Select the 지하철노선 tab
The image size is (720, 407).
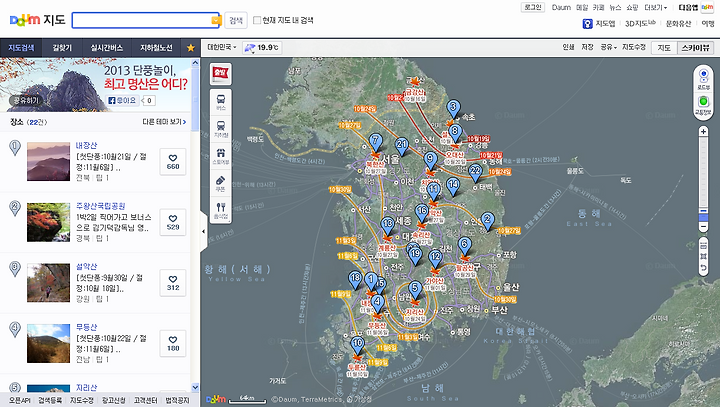click(x=156, y=48)
